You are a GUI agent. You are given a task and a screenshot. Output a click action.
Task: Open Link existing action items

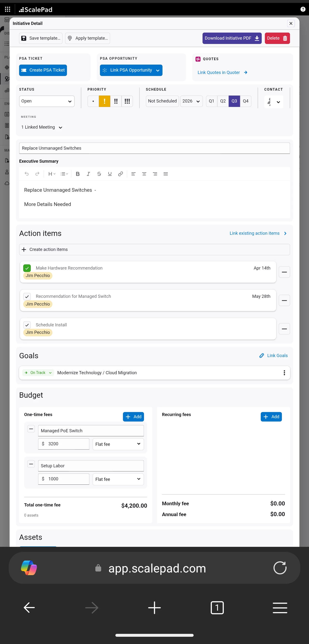(x=258, y=233)
